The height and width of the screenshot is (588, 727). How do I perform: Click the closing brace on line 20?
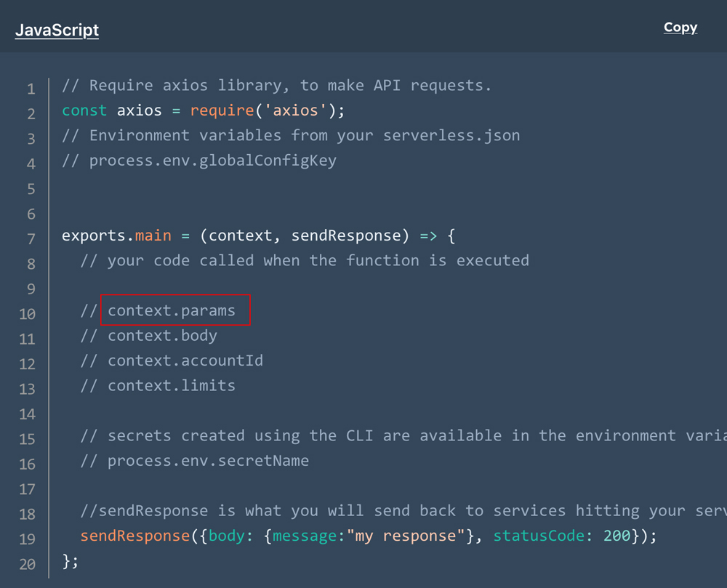tap(67, 561)
